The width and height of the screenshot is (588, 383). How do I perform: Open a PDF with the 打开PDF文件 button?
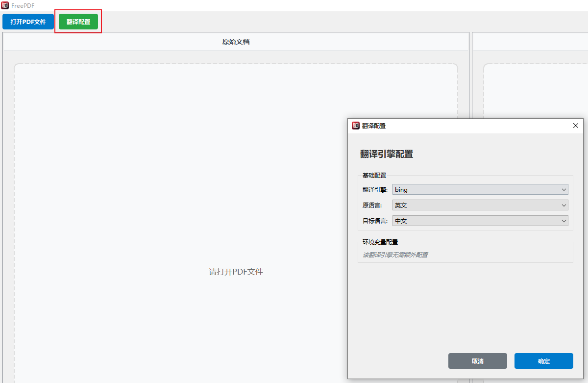[27, 22]
